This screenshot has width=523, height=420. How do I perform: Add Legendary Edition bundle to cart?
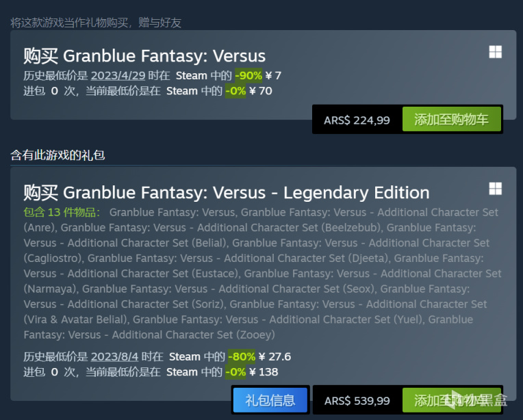click(451, 401)
